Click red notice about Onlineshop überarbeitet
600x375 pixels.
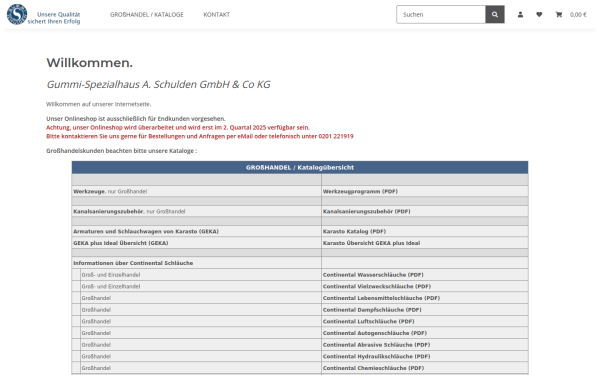[178, 127]
